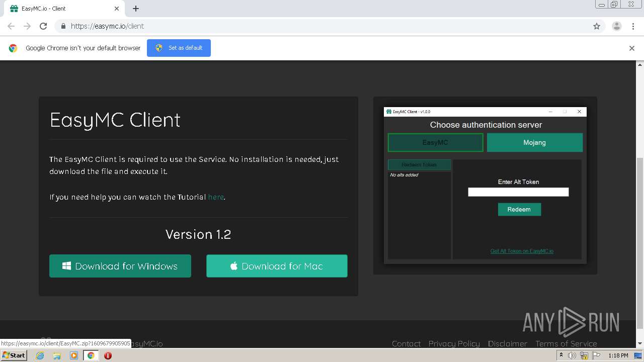This screenshot has width=644, height=362.
Task: Click the EasyMC Client preview screenshot
Action: [x=485, y=186]
